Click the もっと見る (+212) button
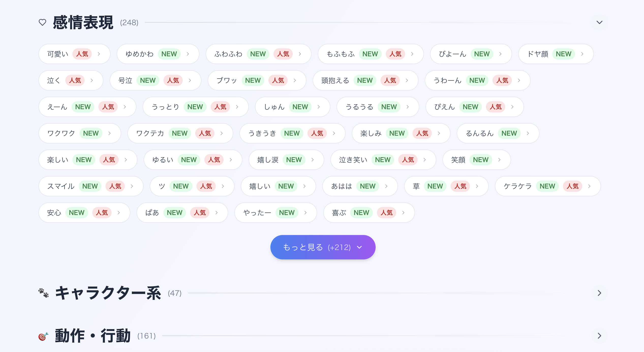The image size is (644, 352). point(323,247)
